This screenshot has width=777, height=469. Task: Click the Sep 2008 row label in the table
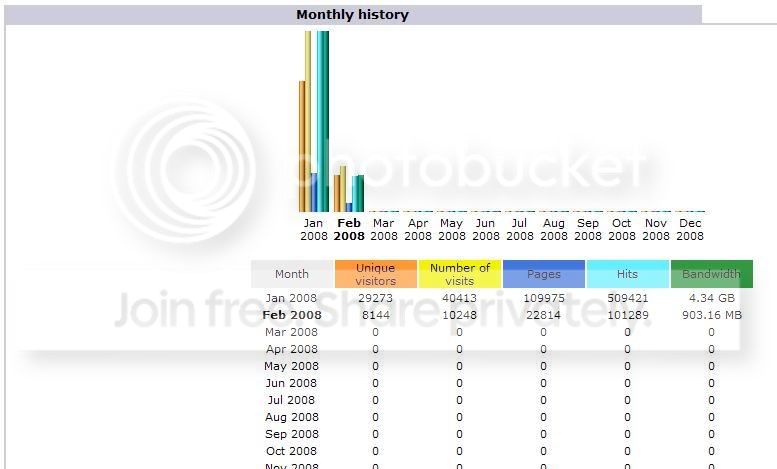[x=291, y=434]
